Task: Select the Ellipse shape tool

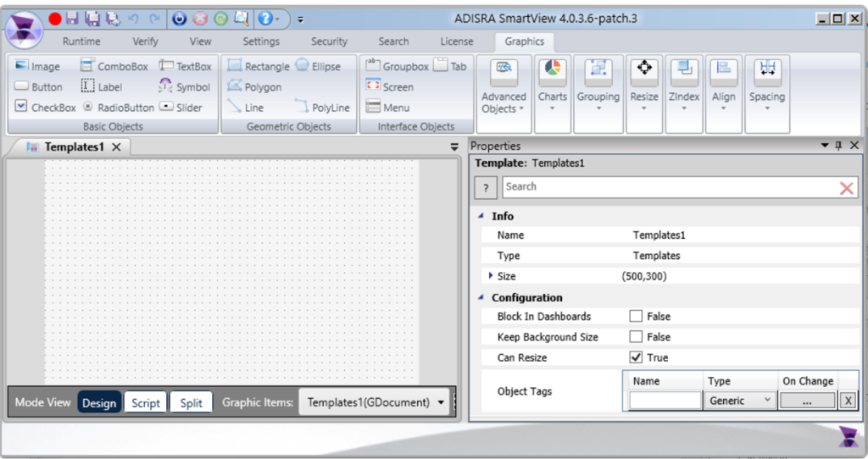Action: (x=318, y=66)
